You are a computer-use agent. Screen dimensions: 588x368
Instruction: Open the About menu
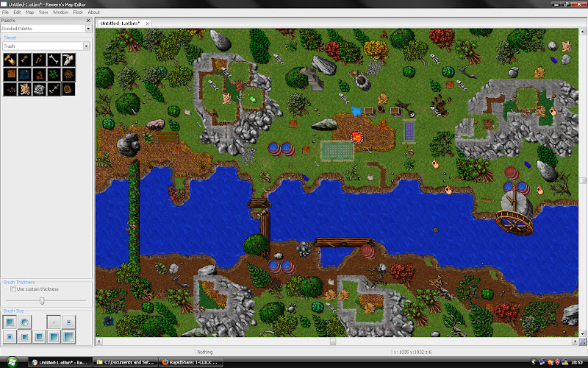coord(94,13)
